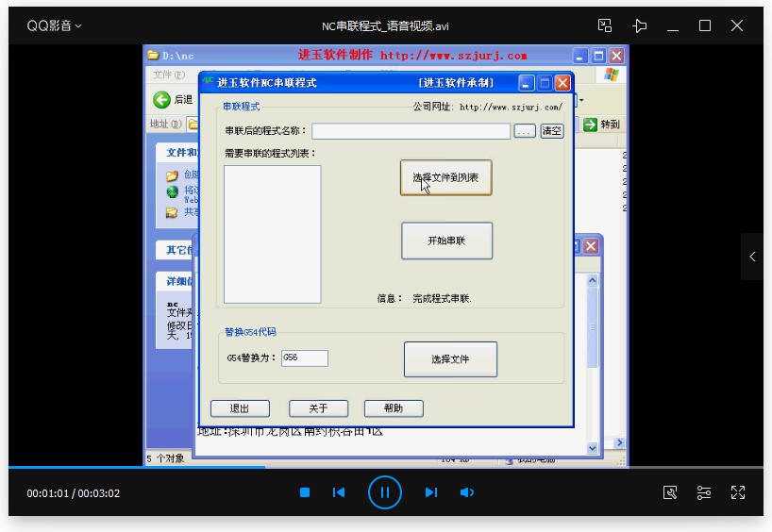Viewport: 772px width, 532px height.
Task: Open playback settings sliders icon
Action: pos(704,492)
